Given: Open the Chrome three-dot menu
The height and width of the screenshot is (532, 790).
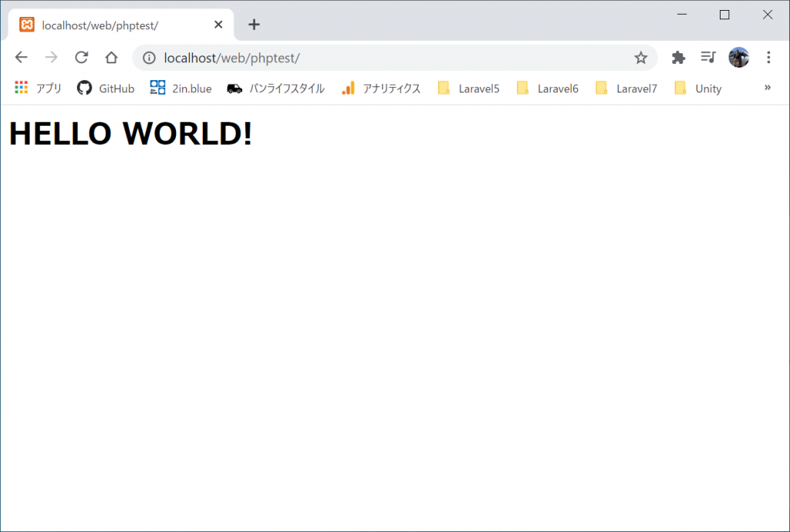Looking at the screenshot, I should [768, 58].
